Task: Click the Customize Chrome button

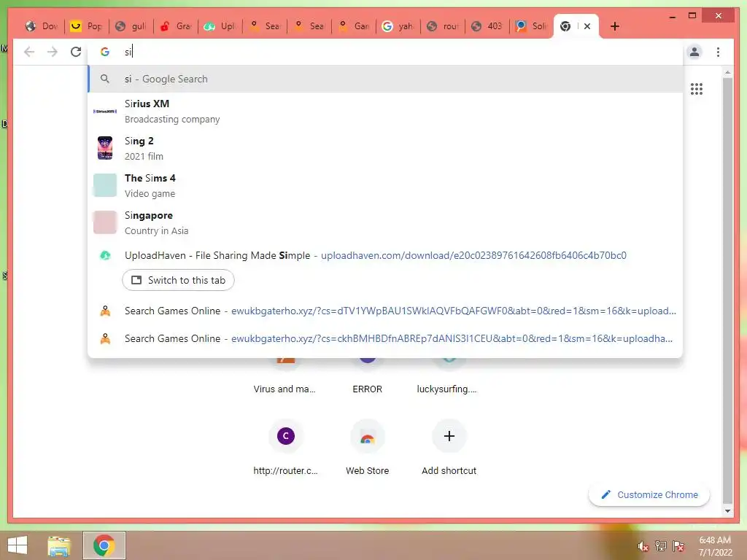Action: 649,495
